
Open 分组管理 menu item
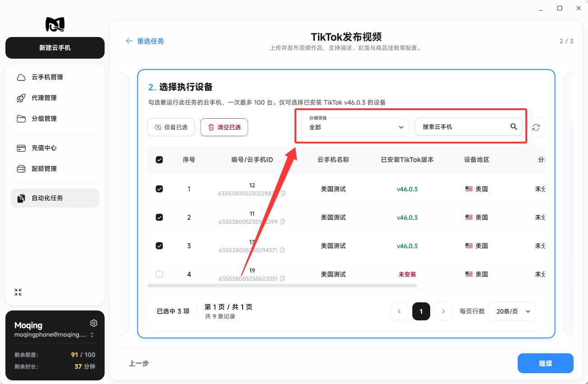click(55, 119)
